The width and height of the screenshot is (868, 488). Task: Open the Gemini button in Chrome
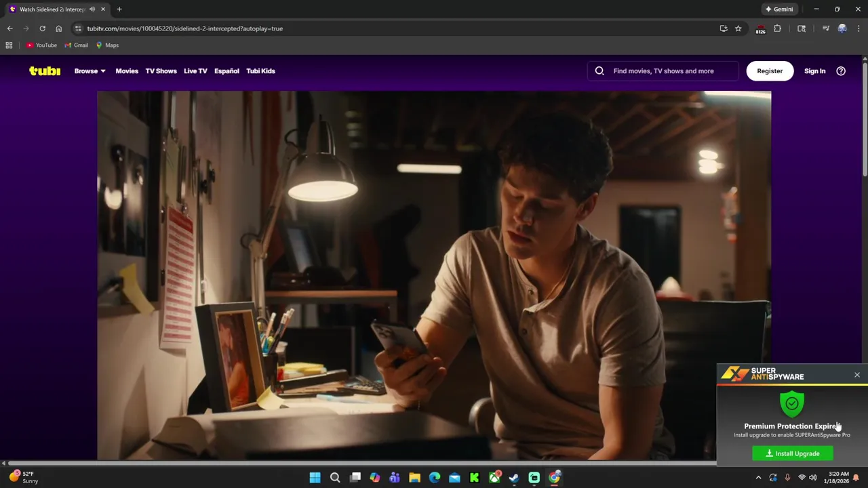point(779,9)
